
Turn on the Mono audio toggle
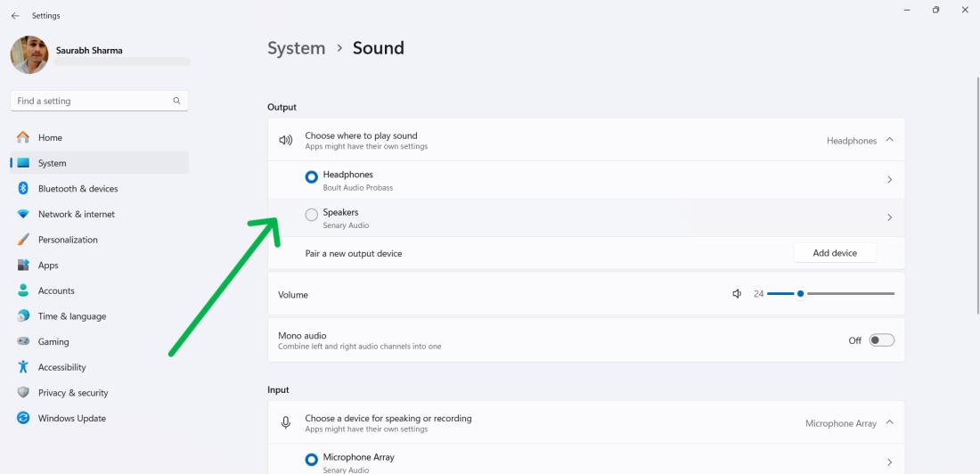[881, 340]
